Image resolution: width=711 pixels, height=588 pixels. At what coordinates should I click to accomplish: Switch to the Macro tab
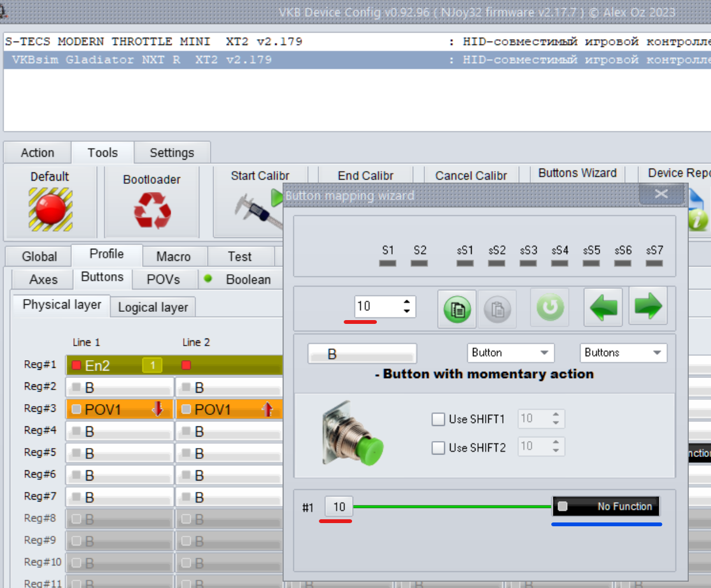173,256
